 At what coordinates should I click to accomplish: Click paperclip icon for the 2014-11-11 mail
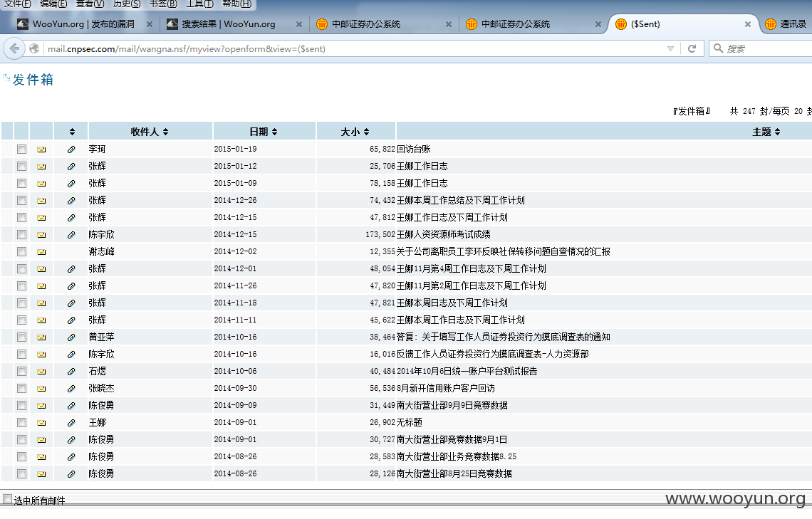tap(71, 320)
